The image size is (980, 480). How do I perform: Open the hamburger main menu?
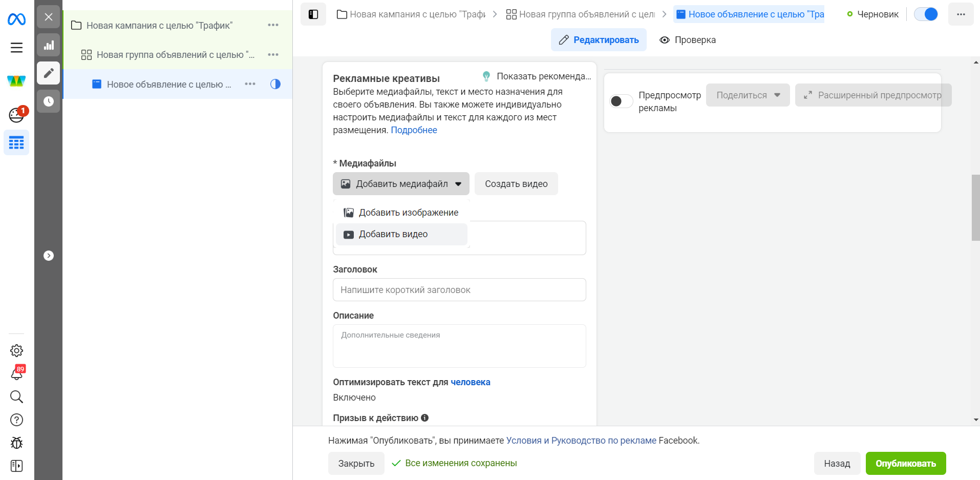16,48
